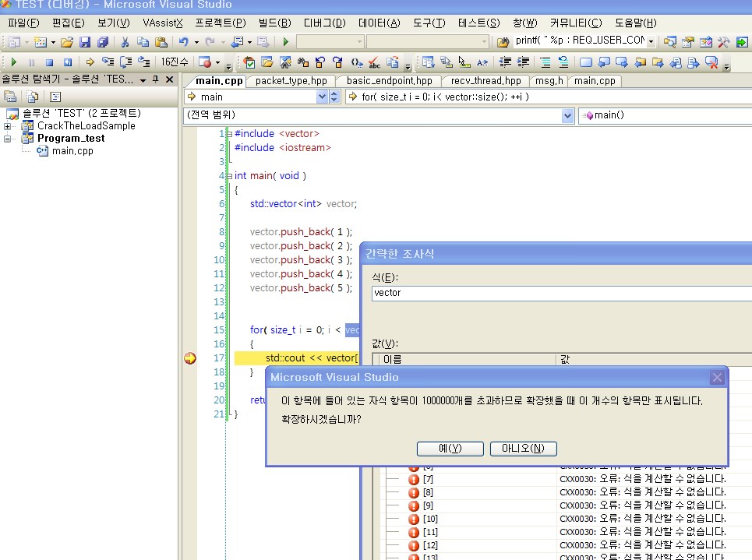Click 아니오(N) to decline expansion
The height and width of the screenshot is (560, 752).
click(x=523, y=449)
